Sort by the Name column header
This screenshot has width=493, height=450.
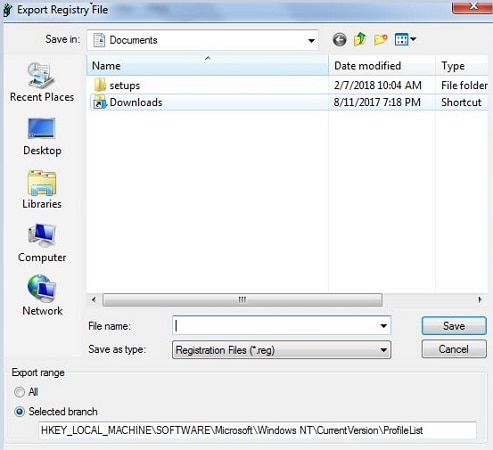tap(207, 66)
